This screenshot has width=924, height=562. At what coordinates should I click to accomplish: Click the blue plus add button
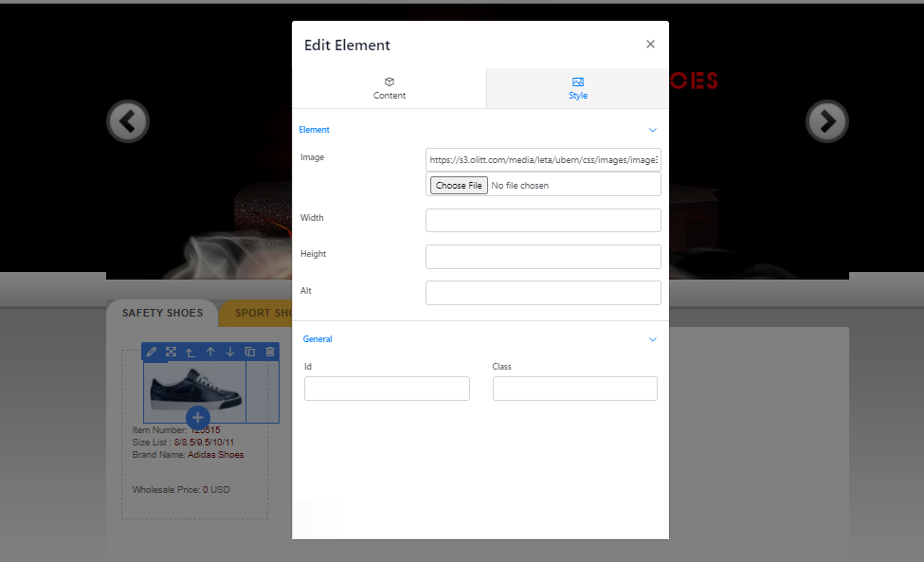pyautogui.click(x=197, y=418)
